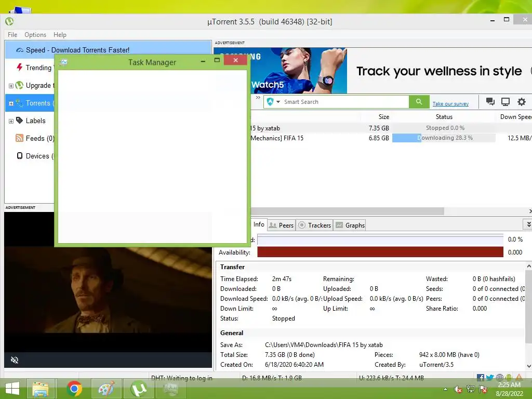Click the Twitter bird status bar icon

point(489,378)
